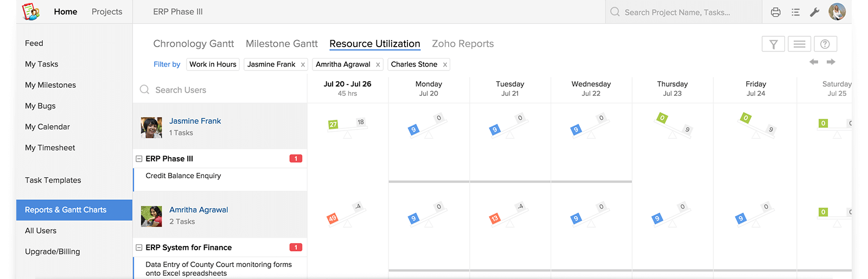Open the Home menu
This screenshot has height=279, width=868.
click(x=66, y=11)
